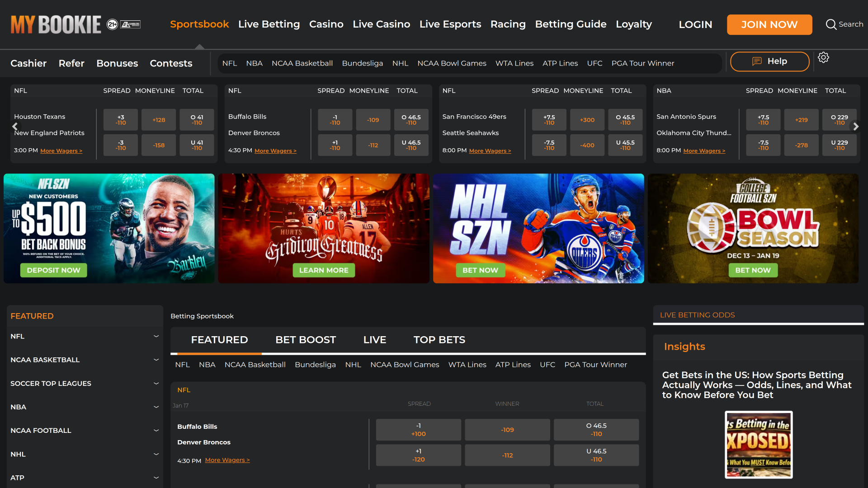The image size is (868, 488).
Task: Click the JOIN NOW button
Action: (x=769, y=24)
